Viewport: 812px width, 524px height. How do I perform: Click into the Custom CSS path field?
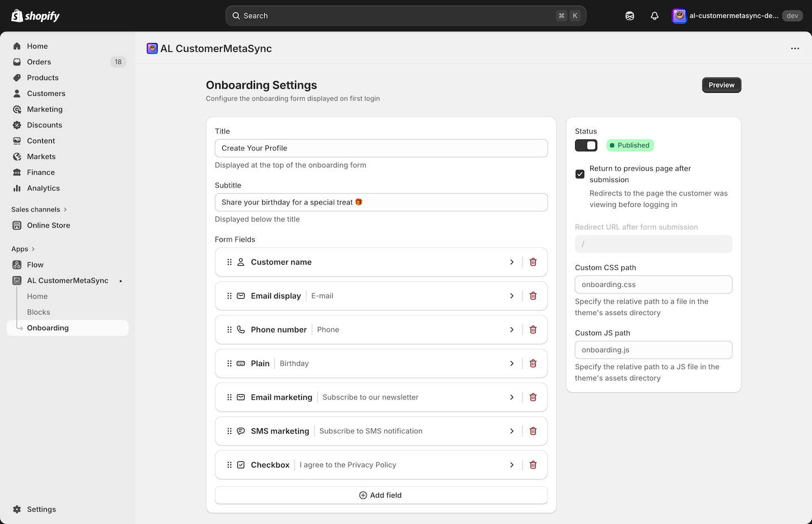tap(654, 285)
